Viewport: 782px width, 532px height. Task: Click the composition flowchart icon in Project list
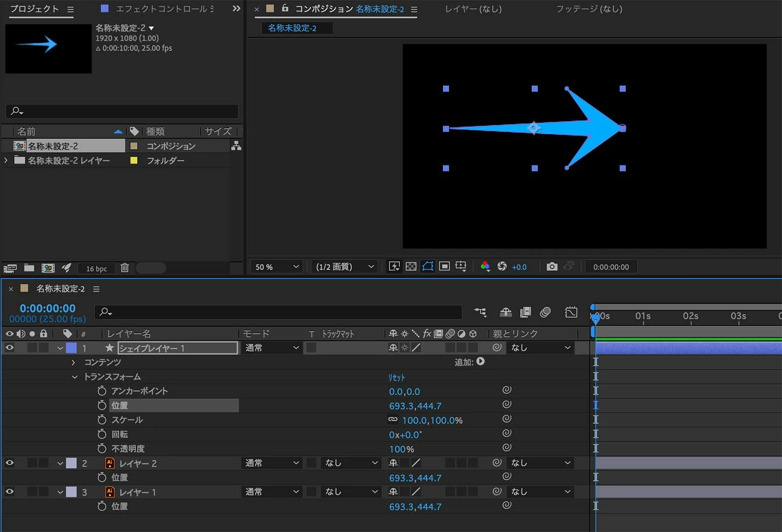236,146
